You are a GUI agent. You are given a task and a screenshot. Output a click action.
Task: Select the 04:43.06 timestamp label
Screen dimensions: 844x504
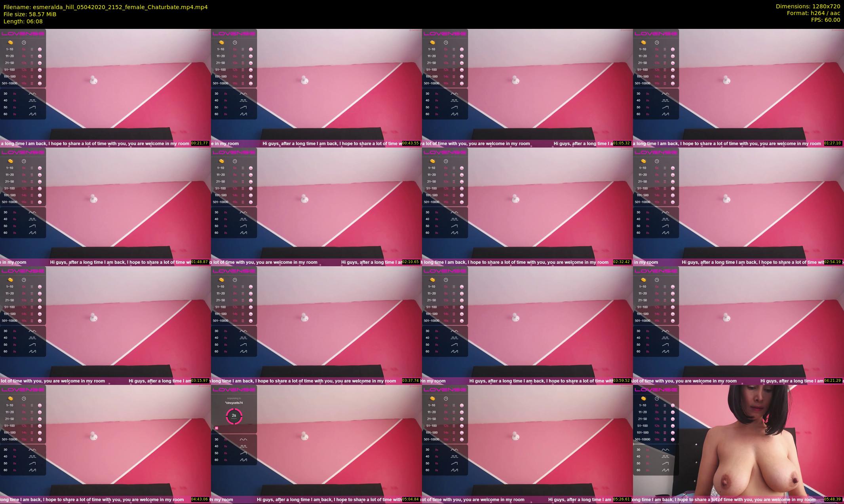point(200,499)
